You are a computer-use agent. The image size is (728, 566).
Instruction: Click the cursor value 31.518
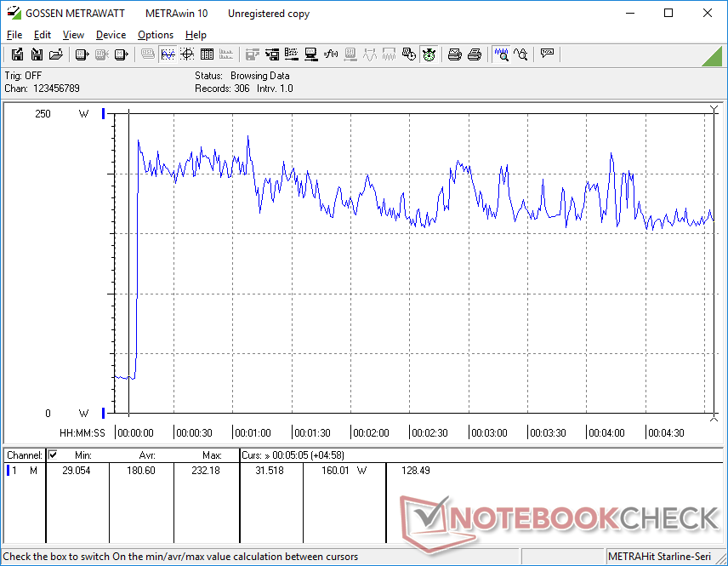click(x=270, y=471)
